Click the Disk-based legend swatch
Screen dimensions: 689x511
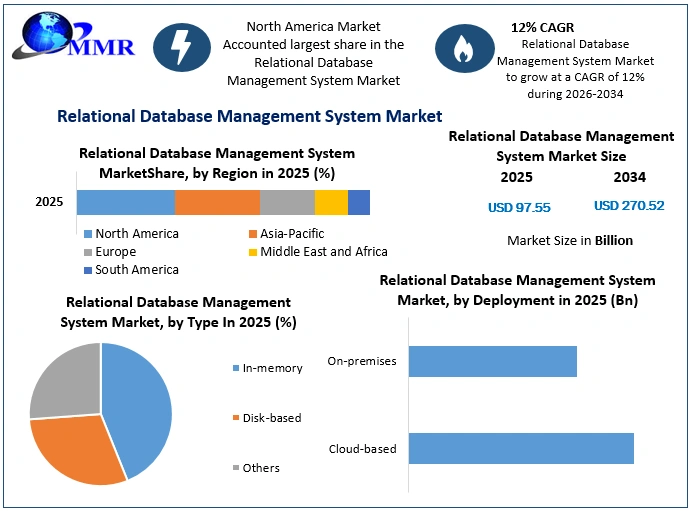click(236, 418)
